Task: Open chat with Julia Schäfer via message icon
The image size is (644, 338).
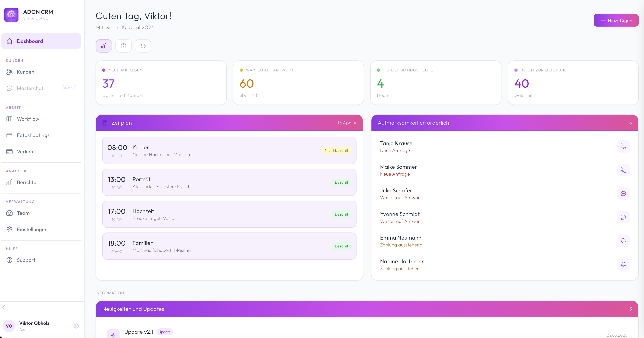Action: (x=623, y=193)
